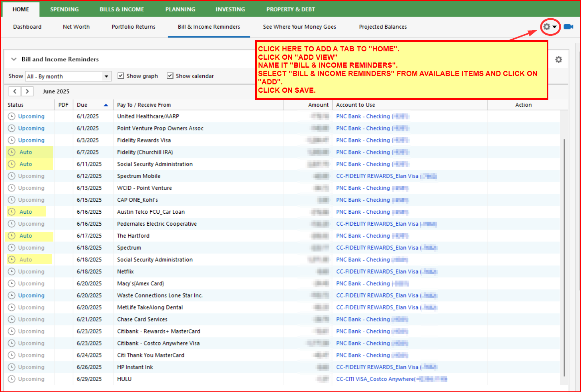Click the Auto status for The Hartford

point(26,236)
